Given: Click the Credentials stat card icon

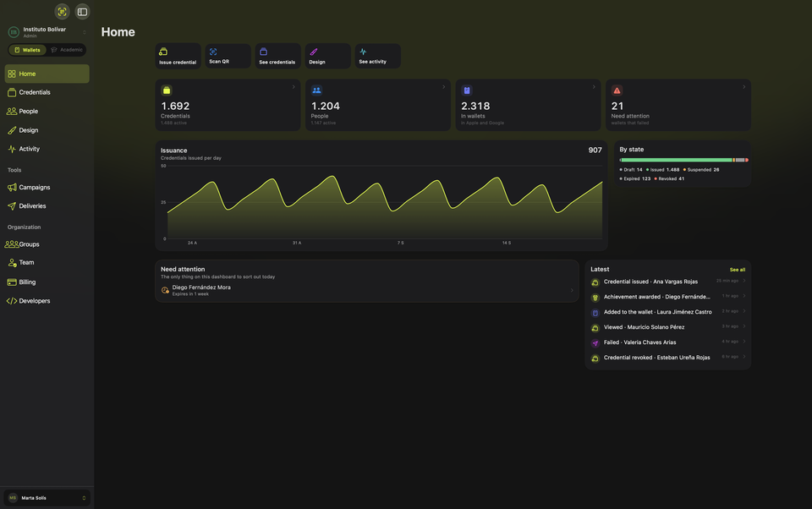Looking at the screenshot, I should tap(167, 90).
